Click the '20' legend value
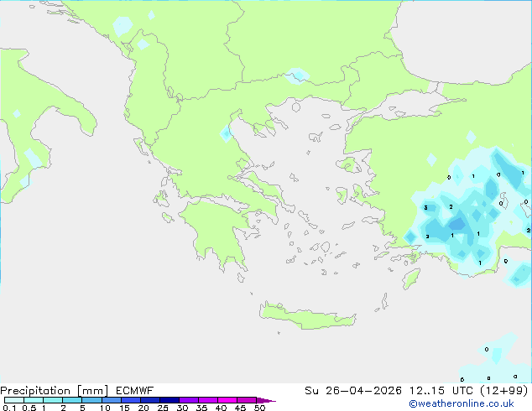Viewport: 532px width, 411px height. pyautogui.click(x=143, y=408)
